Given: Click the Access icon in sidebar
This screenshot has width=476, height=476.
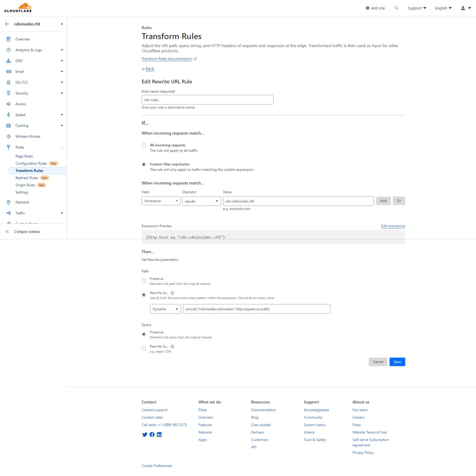Looking at the screenshot, I should pyautogui.click(x=9, y=104).
